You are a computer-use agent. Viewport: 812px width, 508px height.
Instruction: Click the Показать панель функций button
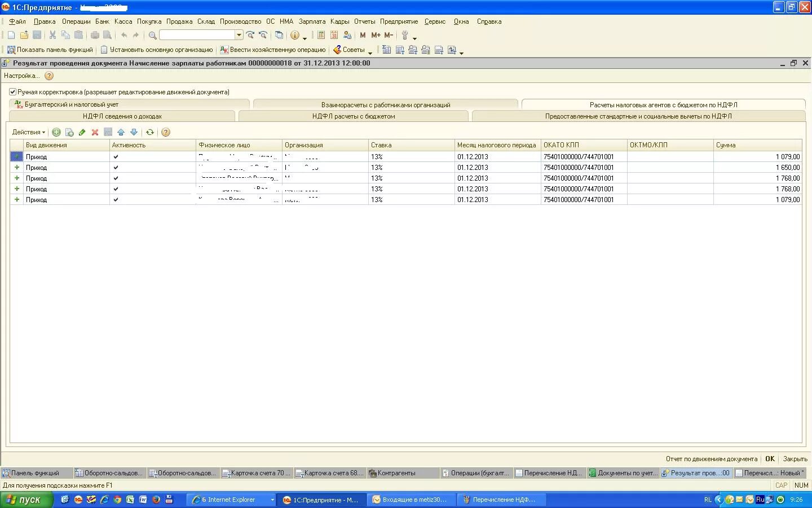[50, 50]
